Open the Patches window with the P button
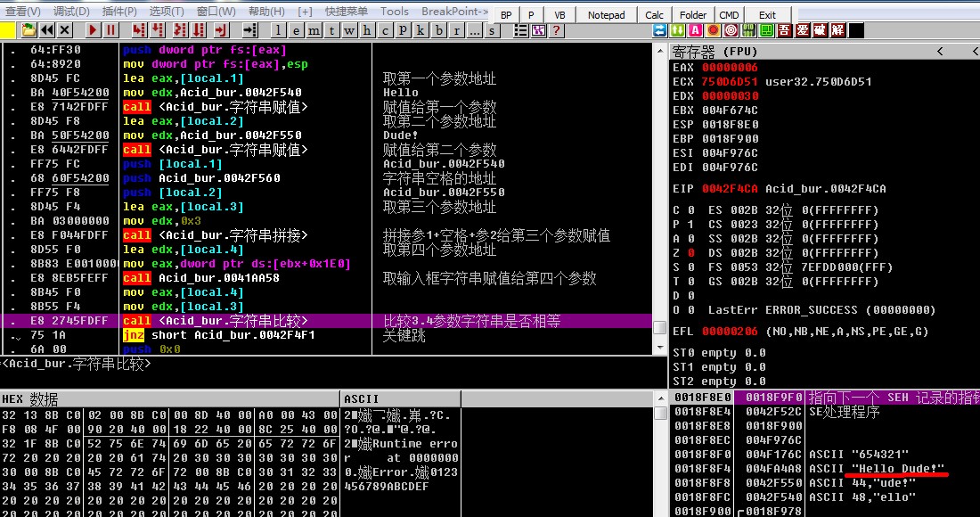This screenshot has width=980, height=517. point(403,30)
